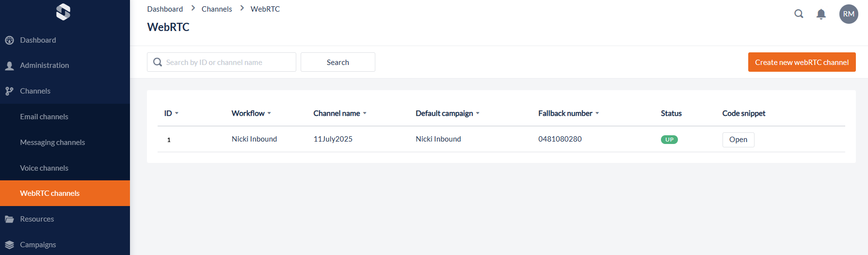Click the Administration person icon

click(x=9, y=66)
